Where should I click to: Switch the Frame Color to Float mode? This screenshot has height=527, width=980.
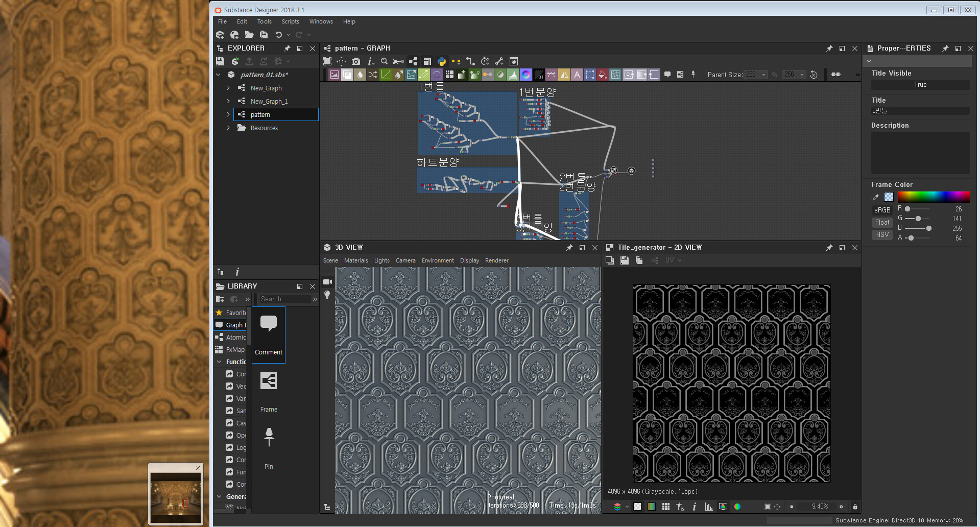click(x=882, y=222)
